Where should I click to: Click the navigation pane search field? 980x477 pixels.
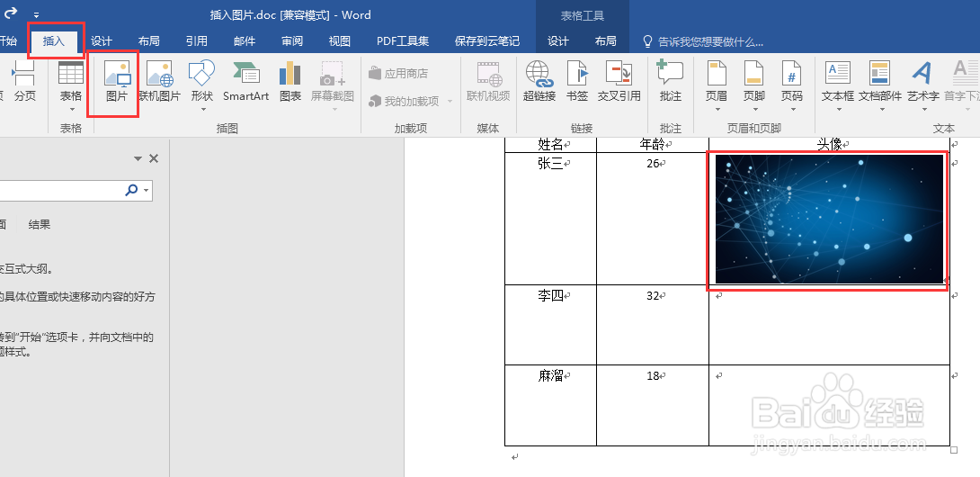click(x=60, y=190)
